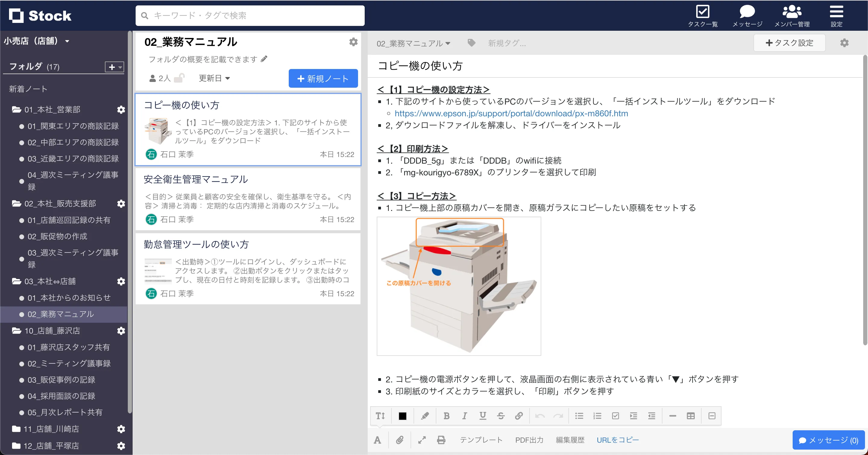The image size is (868, 455).
Task: Create a note with 新規ノート button
Action: pyautogui.click(x=322, y=78)
